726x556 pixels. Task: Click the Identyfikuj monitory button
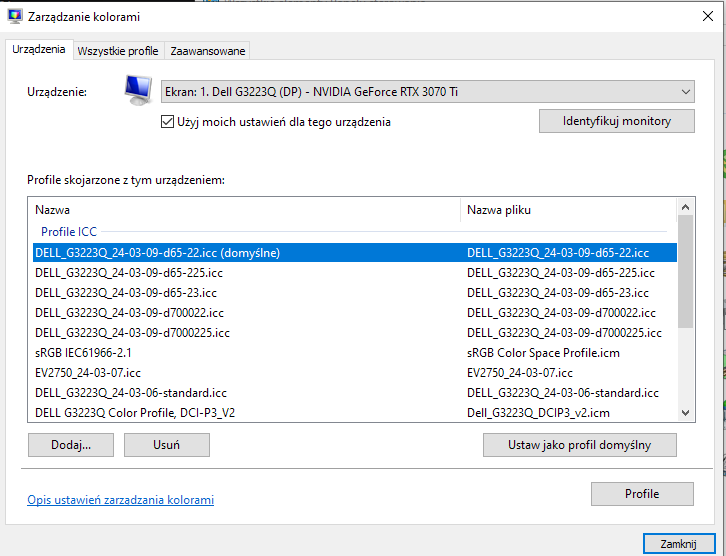(616, 121)
